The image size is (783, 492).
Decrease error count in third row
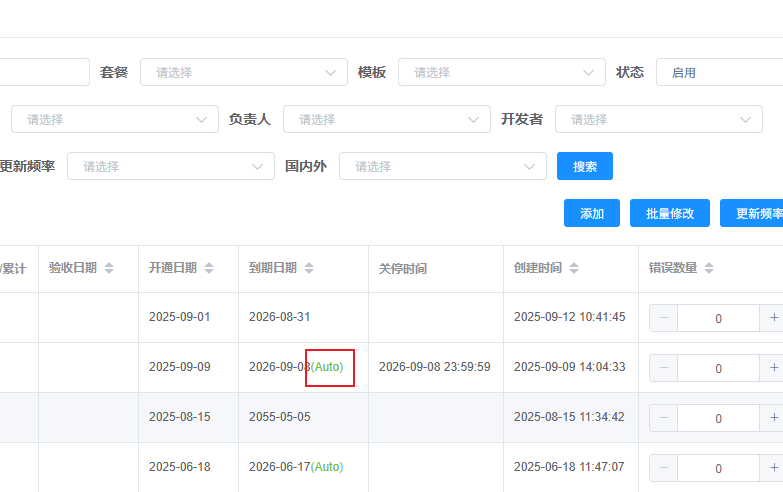coord(663,418)
